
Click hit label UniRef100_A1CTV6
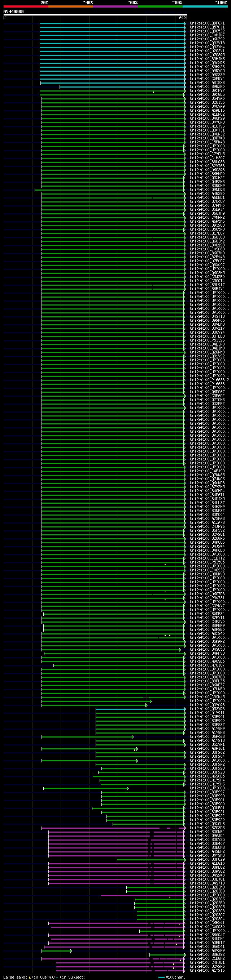click(208, 126)
